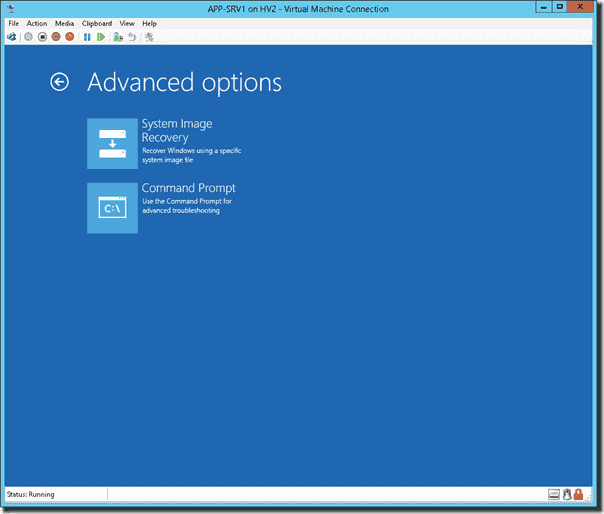Select the System Image Recovery tile icon
This screenshot has width=604, height=514.
[112, 144]
